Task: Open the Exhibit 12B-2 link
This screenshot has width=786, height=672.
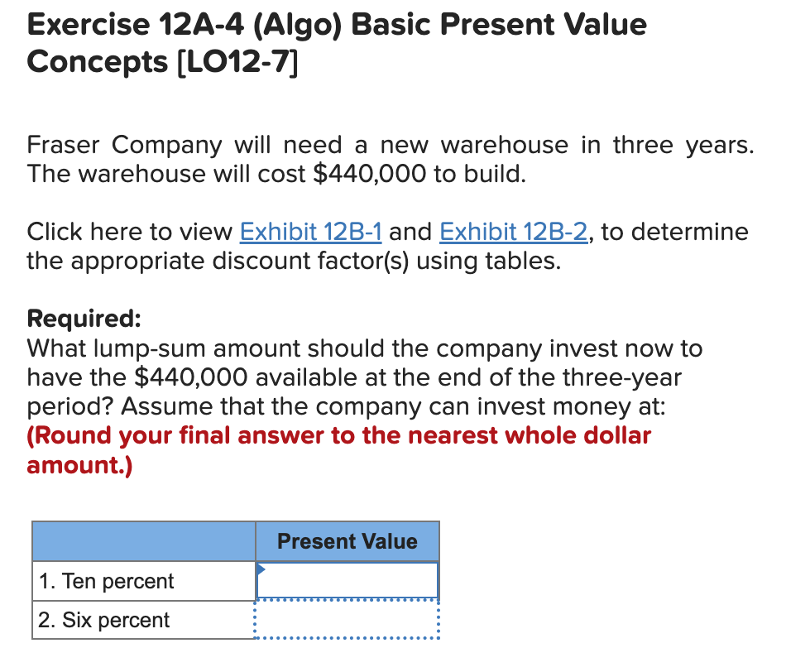Action: (513, 232)
